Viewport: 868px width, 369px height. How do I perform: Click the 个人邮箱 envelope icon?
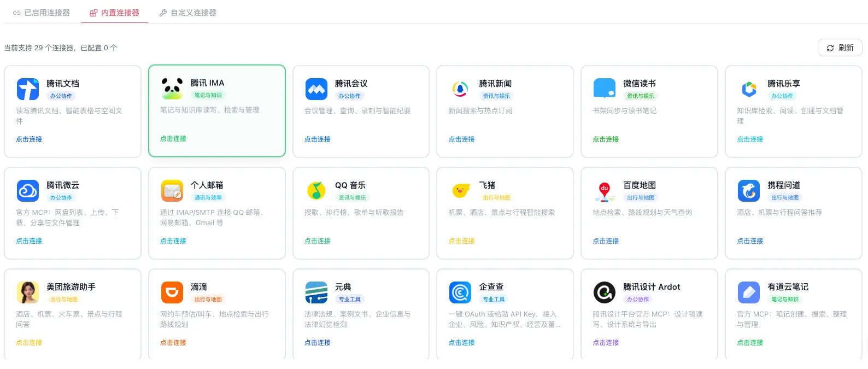(172, 191)
